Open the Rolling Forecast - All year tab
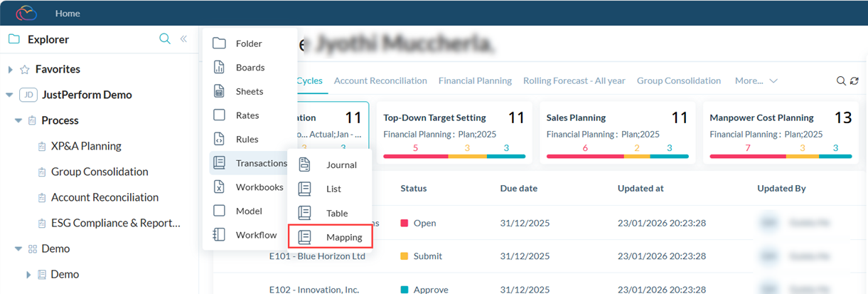The image size is (868, 294). coord(574,81)
